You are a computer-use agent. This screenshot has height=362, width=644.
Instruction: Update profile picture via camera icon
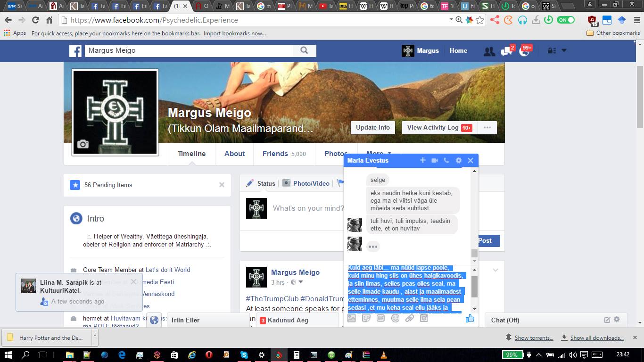pos(83,144)
